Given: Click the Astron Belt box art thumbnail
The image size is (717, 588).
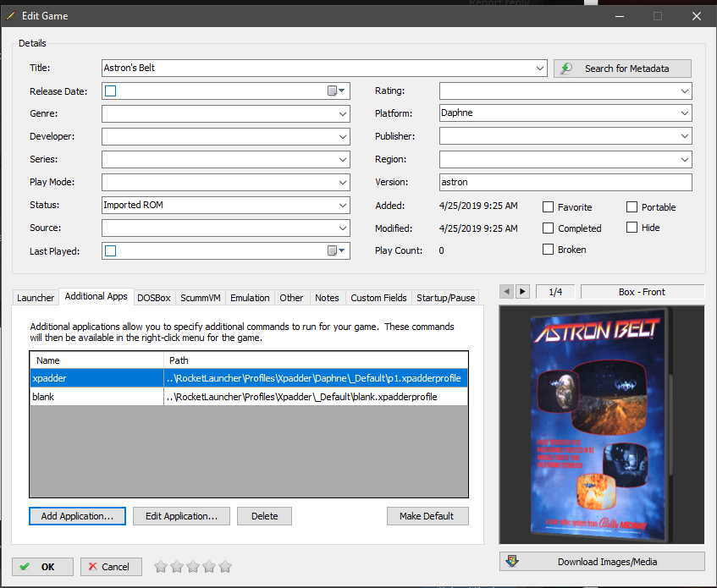Looking at the screenshot, I should coord(601,426).
